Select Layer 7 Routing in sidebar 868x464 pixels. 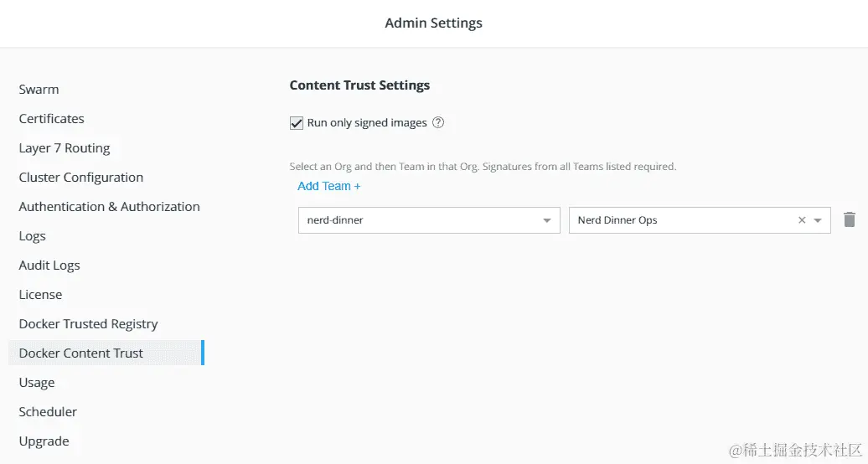(x=65, y=148)
